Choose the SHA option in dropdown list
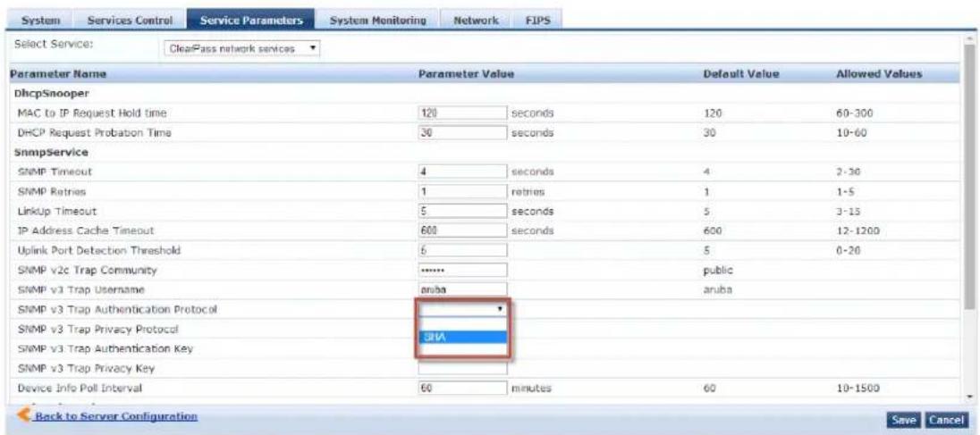This screenshot has height=435, width=980. (x=462, y=337)
